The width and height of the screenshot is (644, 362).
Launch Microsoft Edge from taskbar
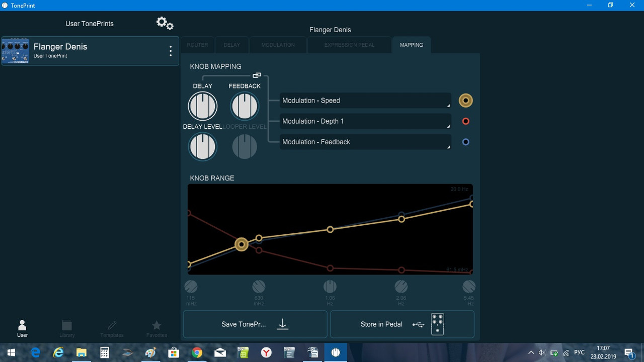tap(35, 352)
